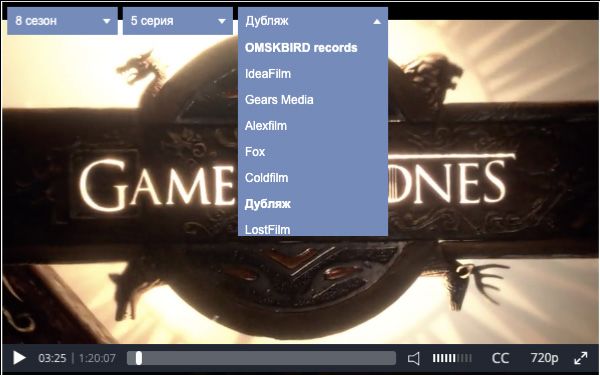Click the arrow on the season dropdown
The image size is (600, 375).
(107, 21)
